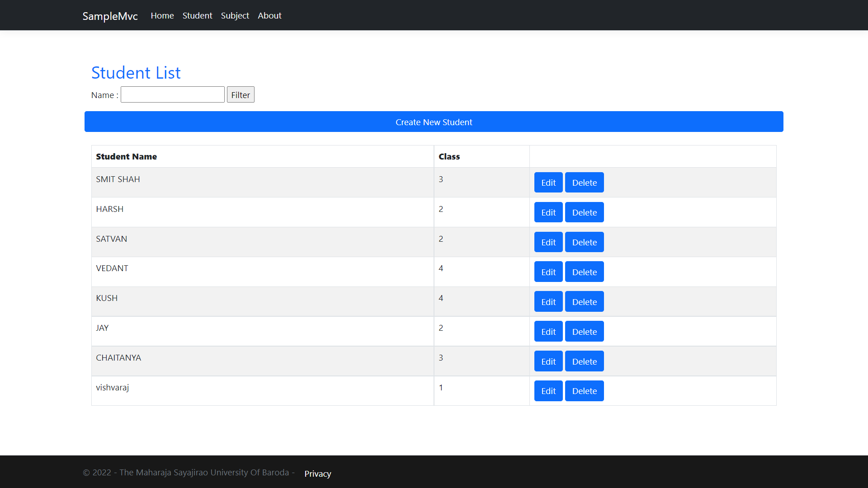Delete the KUSH student row
The width and height of the screenshot is (868, 488).
[585, 301]
